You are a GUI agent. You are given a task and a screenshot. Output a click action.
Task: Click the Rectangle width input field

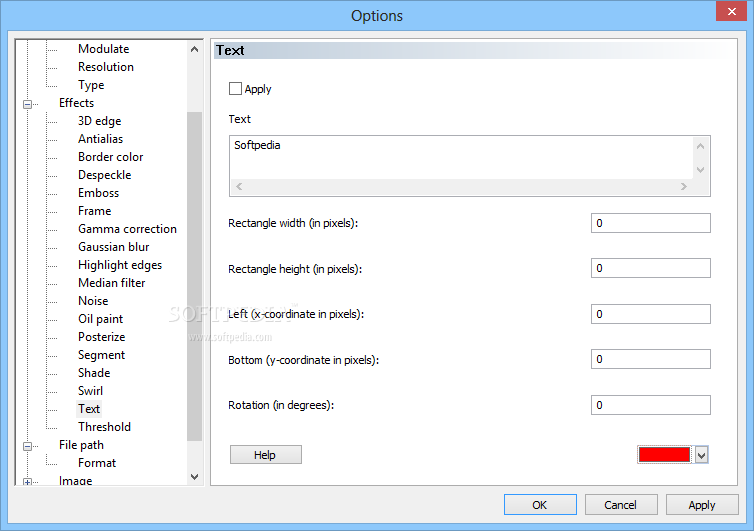tap(651, 223)
